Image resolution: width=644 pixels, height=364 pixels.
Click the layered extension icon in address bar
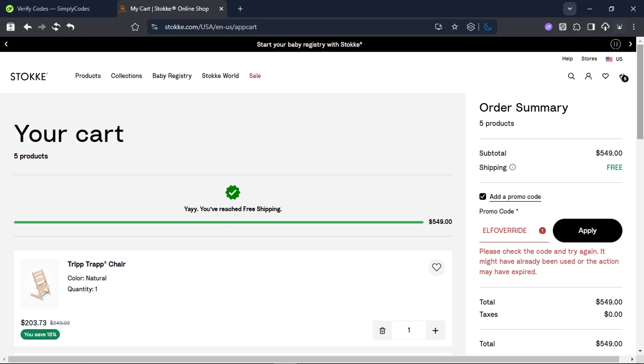click(471, 27)
